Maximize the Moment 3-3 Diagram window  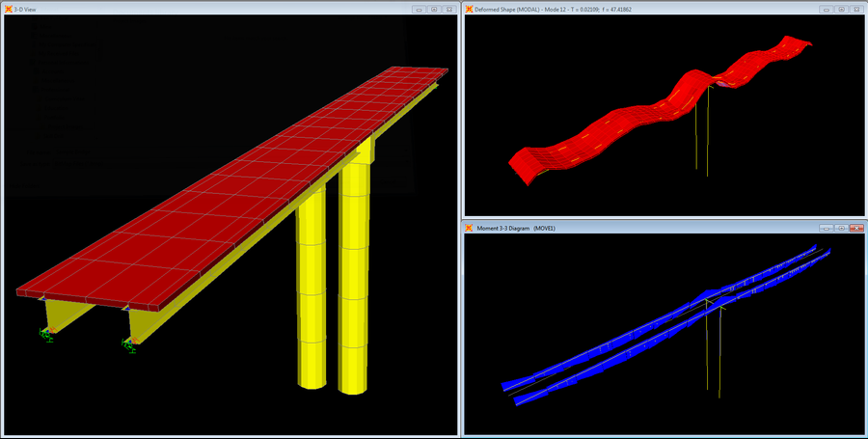click(841, 229)
